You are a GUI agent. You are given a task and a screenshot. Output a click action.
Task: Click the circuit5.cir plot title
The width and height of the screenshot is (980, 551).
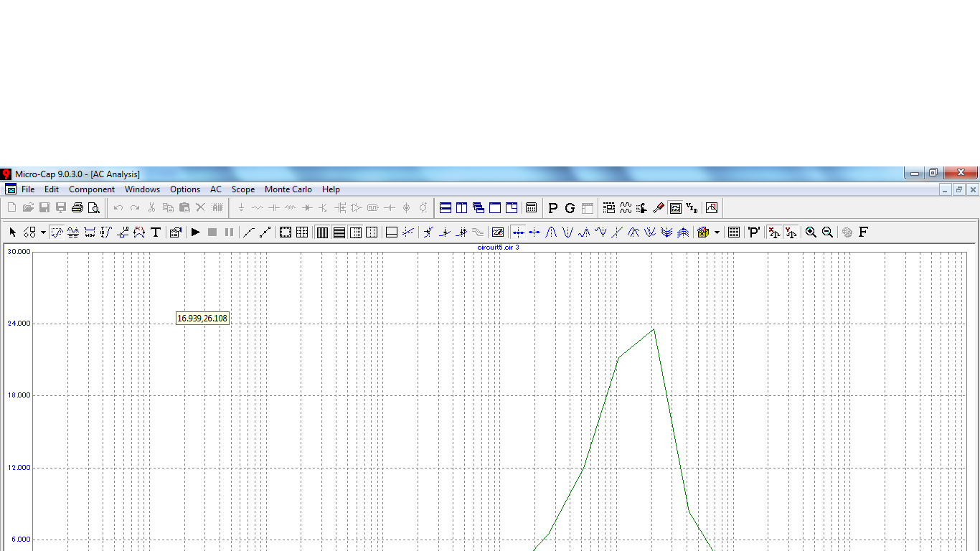pyautogui.click(x=498, y=248)
